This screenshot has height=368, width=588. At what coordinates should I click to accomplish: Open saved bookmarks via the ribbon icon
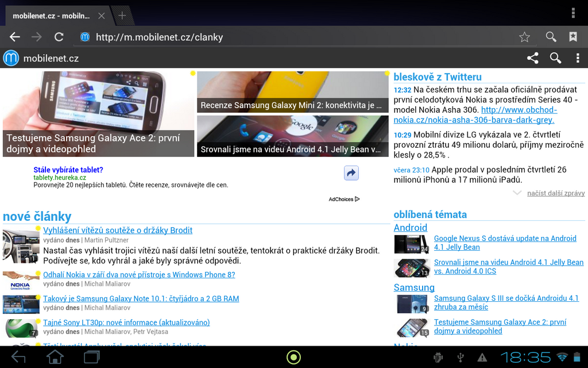(x=572, y=36)
